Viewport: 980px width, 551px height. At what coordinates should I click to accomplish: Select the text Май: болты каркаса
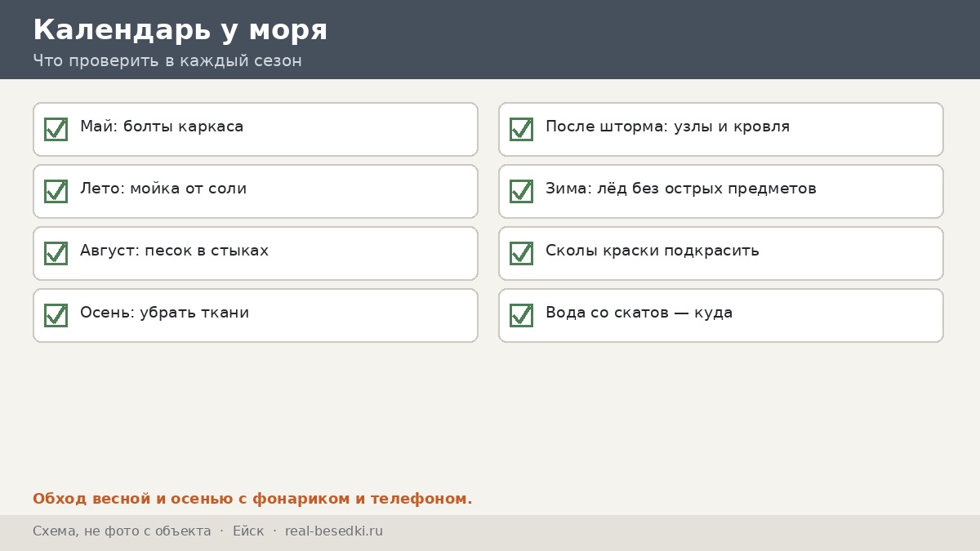click(162, 127)
